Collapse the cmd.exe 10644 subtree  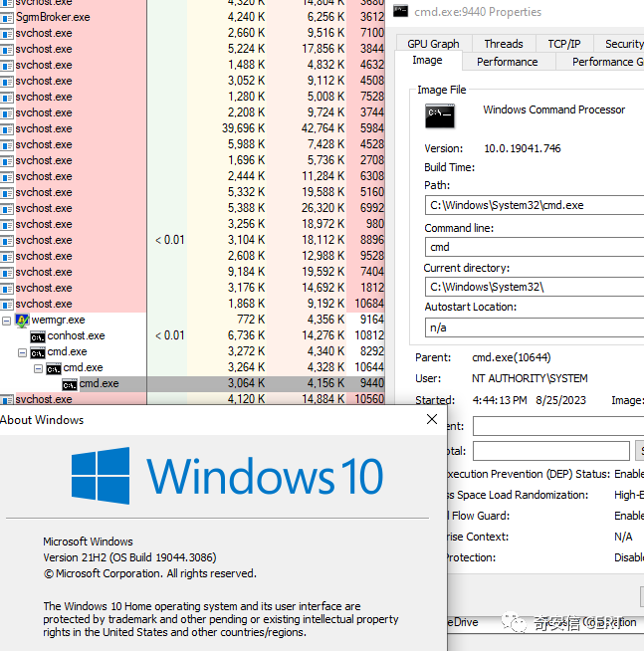(x=38, y=368)
